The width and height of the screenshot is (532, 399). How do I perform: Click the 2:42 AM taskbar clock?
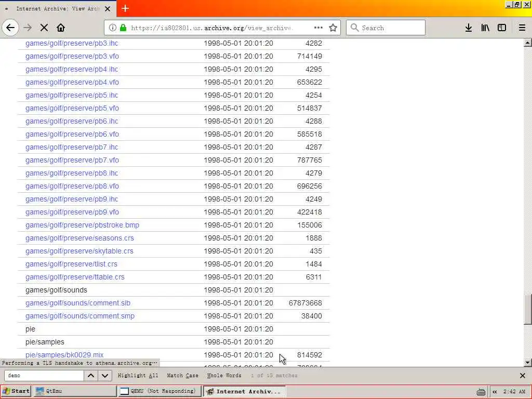click(514, 392)
